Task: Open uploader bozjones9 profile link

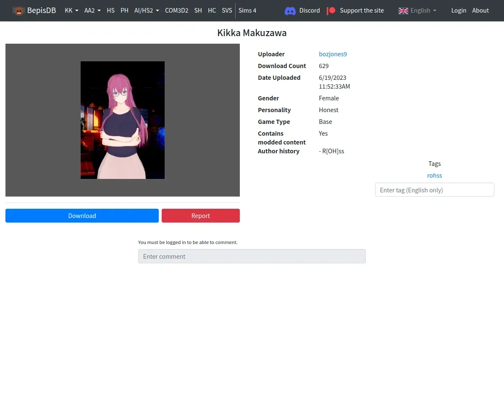Action: (333, 54)
